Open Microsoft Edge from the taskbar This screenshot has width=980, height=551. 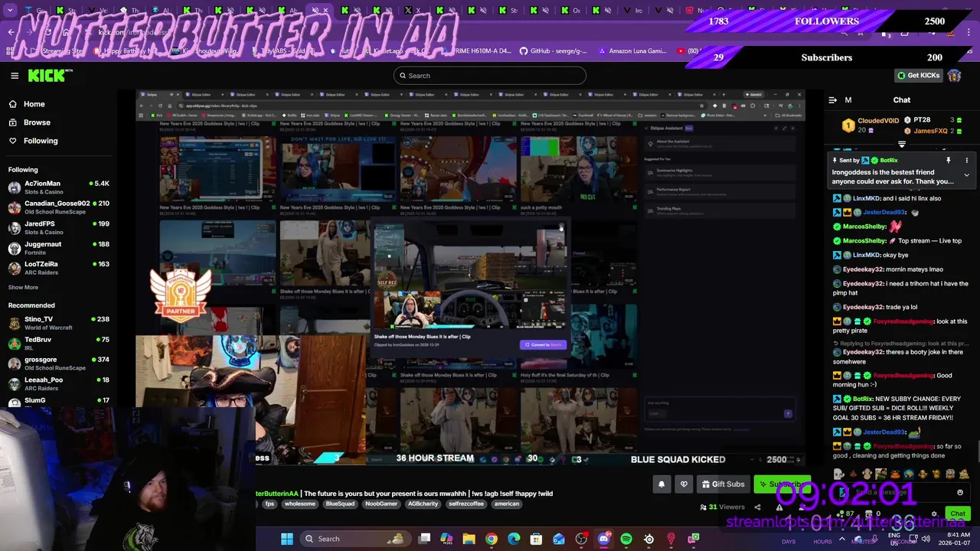click(514, 539)
